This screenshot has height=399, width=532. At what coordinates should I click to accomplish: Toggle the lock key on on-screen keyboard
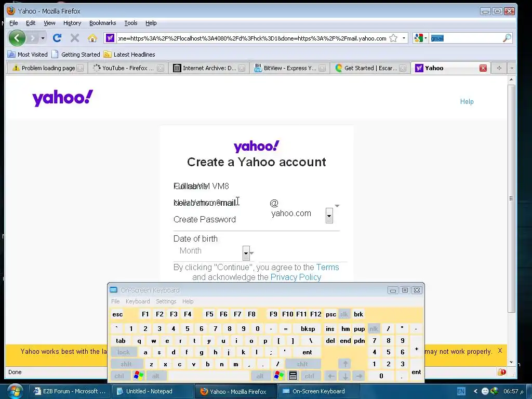(124, 352)
